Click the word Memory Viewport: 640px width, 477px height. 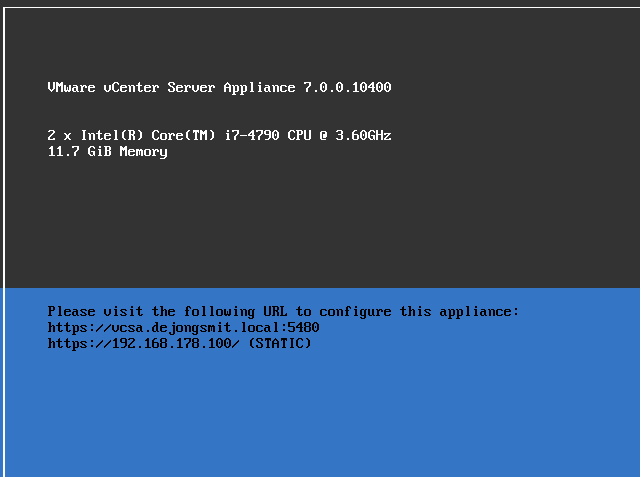[x=143, y=153]
